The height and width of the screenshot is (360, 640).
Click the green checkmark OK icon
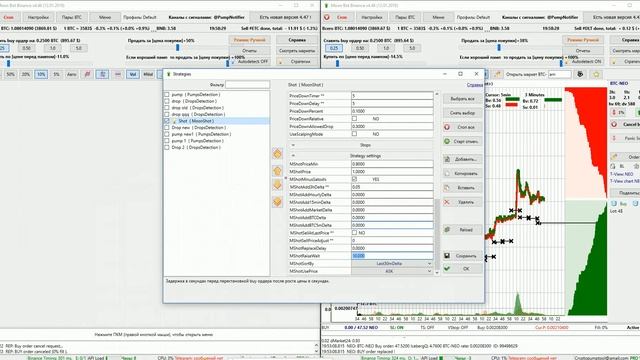click(x=447, y=269)
